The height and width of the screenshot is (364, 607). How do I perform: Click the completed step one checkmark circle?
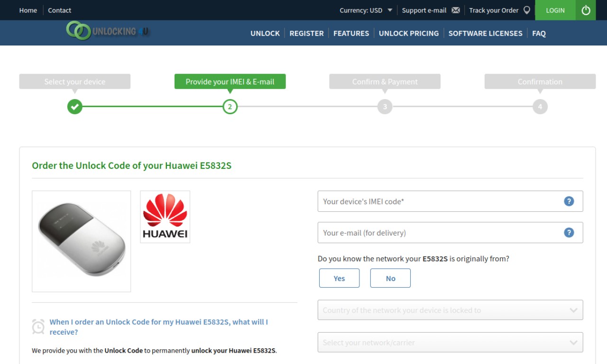(x=74, y=107)
